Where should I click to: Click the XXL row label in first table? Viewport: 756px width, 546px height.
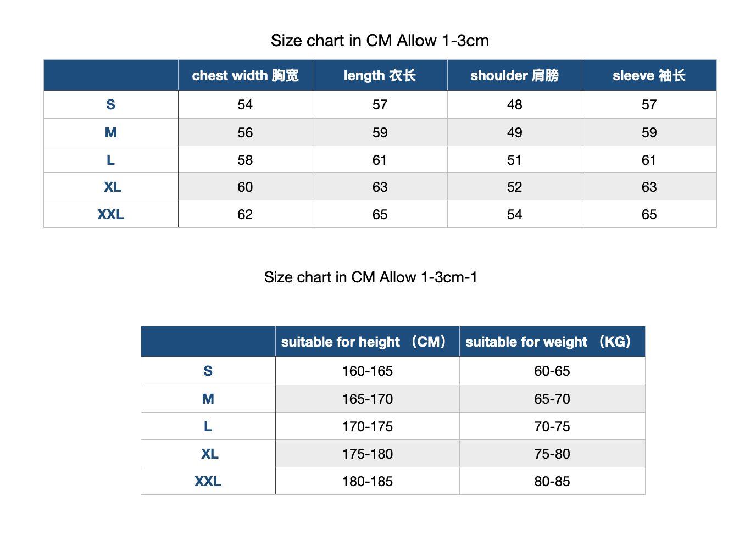pos(110,214)
